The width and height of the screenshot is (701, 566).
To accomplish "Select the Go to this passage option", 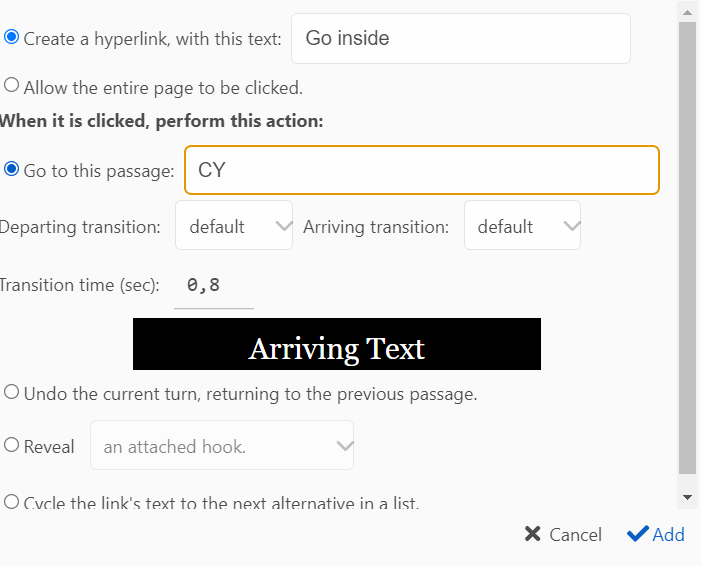I will coord(12,170).
